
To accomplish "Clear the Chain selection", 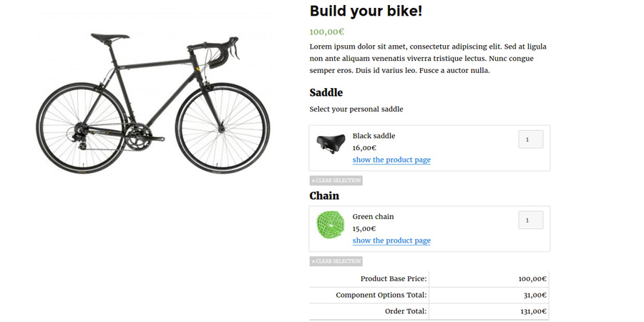I will pyautogui.click(x=336, y=261).
